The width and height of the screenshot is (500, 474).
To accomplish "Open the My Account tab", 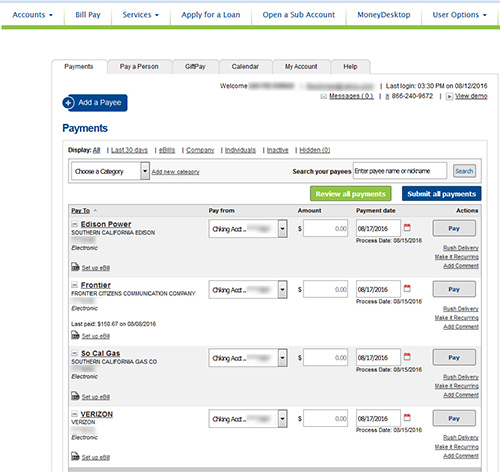I will 301,67.
